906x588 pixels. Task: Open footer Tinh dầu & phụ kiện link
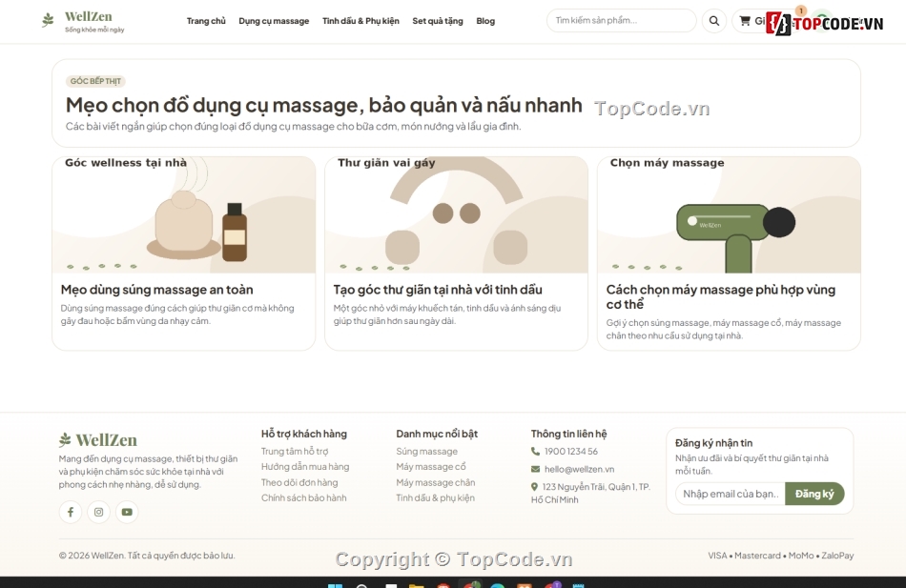click(435, 497)
